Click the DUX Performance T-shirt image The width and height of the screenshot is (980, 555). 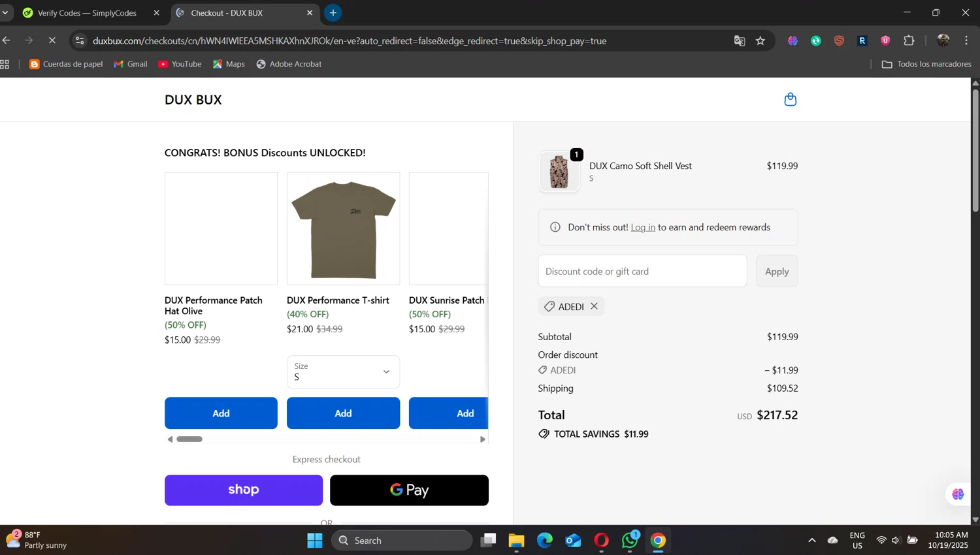[x=343, y=229]
